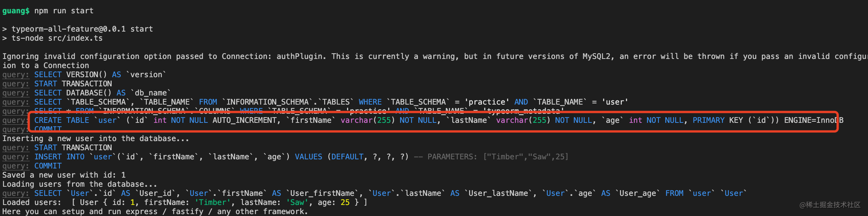Click the 'INFORMATION_SCHEMA'.'TABLES' query text
Viewport: 868px width, 216px height.
(x=288, y=102)
